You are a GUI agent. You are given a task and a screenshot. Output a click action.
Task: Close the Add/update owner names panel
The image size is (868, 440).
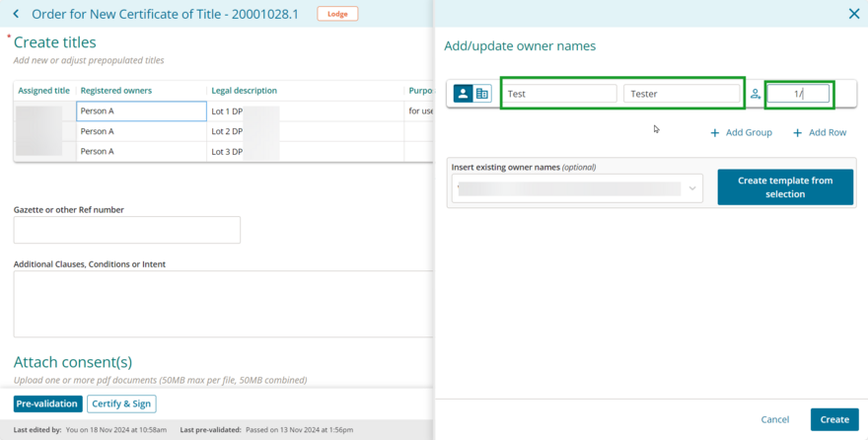[x=853, y=14]
